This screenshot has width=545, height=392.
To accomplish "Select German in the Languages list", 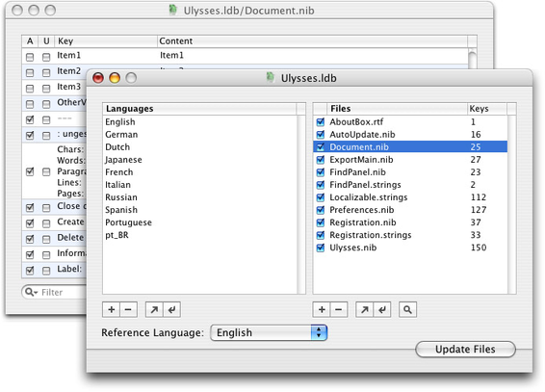I will click(121, 135).
